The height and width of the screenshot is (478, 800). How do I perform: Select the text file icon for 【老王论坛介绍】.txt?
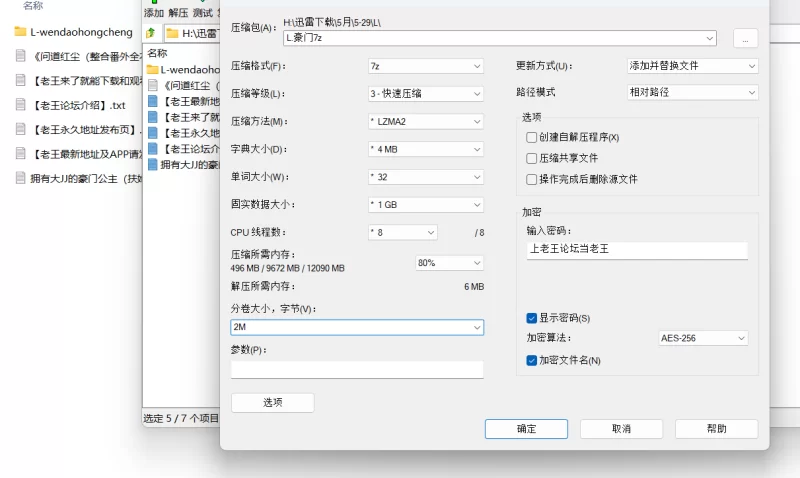(x=20, y=105)
